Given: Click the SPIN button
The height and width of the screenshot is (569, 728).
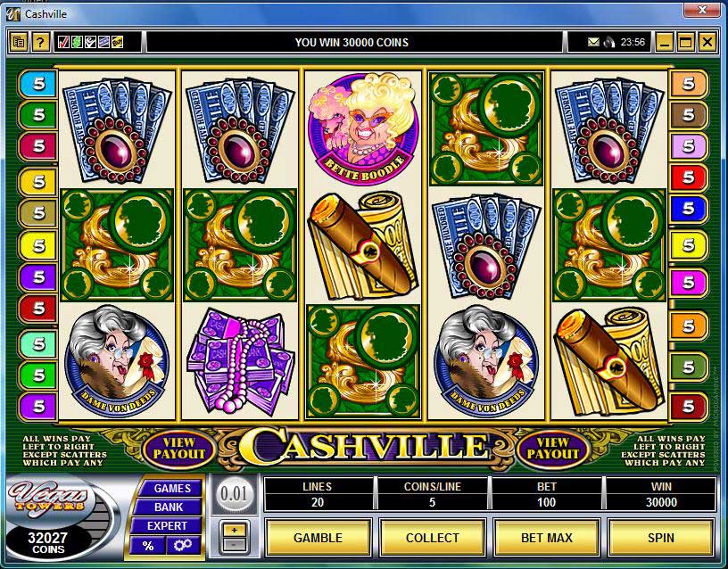Looking at the screenshot, I should coord(661,538).
